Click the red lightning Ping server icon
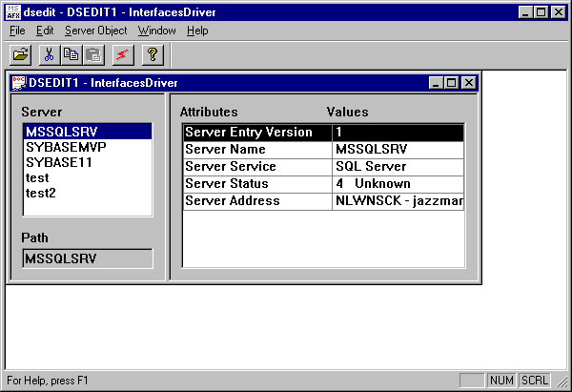Screen dimensions: 572x392 click(123, 55)
